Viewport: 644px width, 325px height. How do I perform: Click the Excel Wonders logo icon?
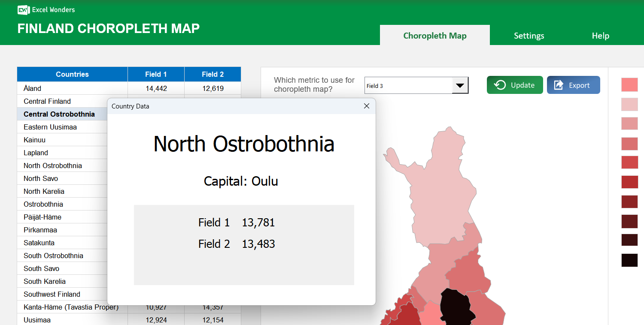pos(23,10)
